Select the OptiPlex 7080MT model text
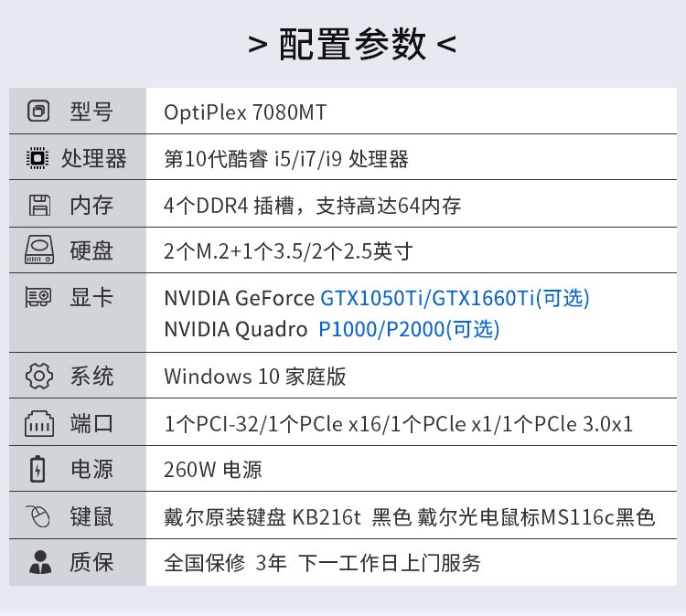 point(245,112)
